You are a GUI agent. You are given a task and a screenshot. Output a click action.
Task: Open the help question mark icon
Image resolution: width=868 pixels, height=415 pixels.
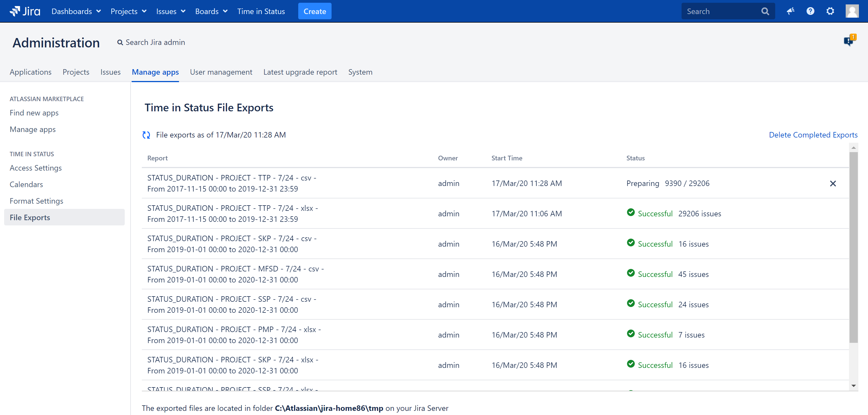click(x=810, y=11)
